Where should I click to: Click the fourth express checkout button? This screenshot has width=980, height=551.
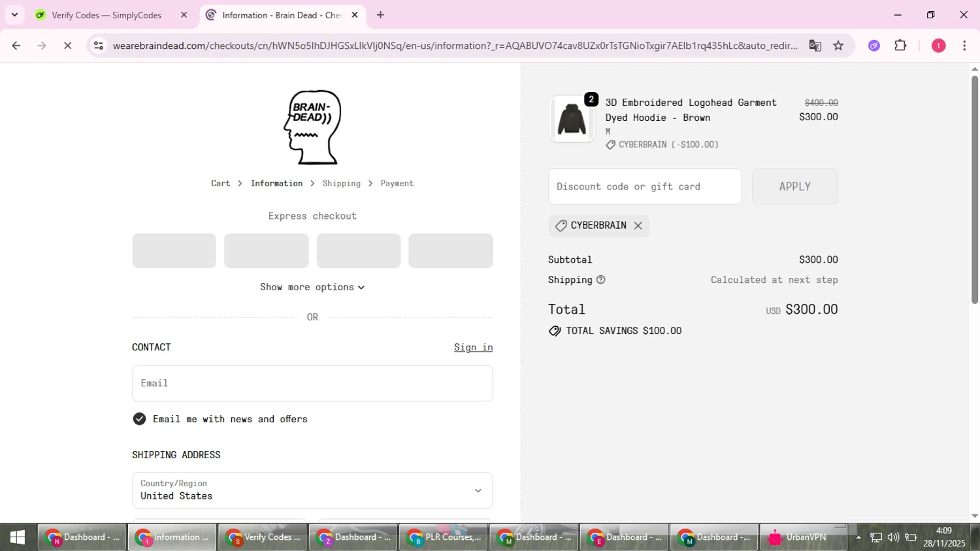(450, 251)
